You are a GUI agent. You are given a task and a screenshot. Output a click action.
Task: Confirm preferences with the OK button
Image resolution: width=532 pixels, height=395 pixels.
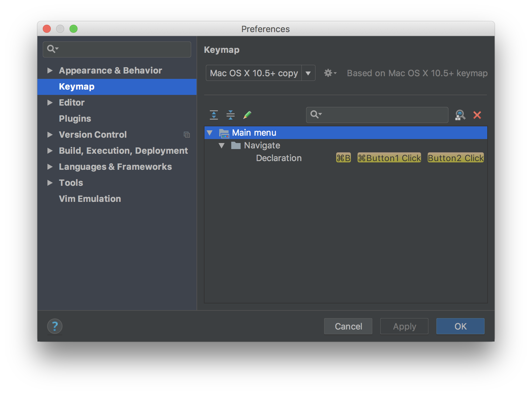pyautogui.click(x=460, y=326)
